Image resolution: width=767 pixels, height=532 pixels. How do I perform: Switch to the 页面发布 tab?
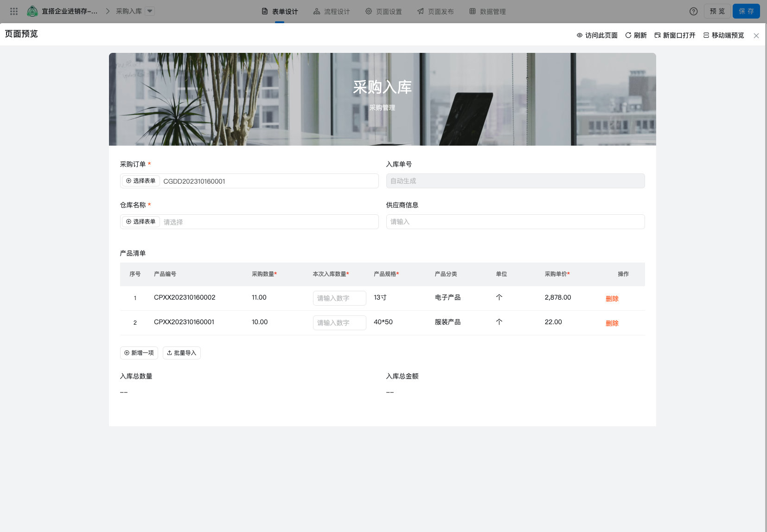click(x=435, y=12)
